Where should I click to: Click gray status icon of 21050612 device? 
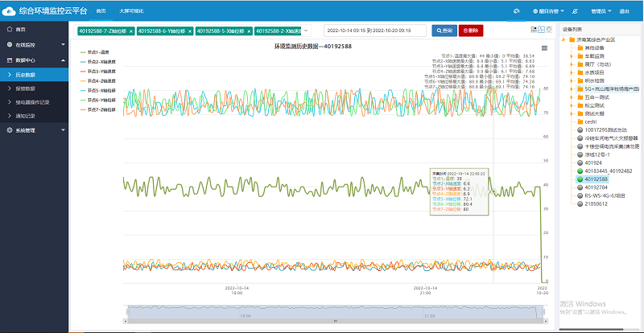point(580,203)
